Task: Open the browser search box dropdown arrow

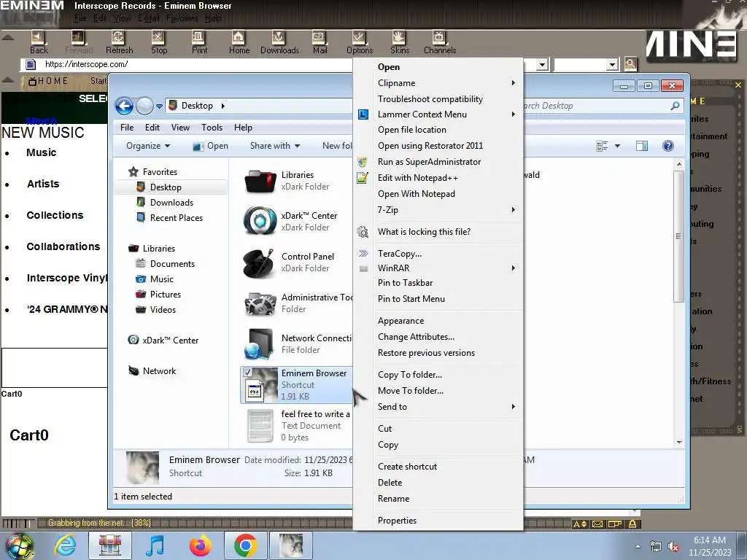Action: coord(613,64)
